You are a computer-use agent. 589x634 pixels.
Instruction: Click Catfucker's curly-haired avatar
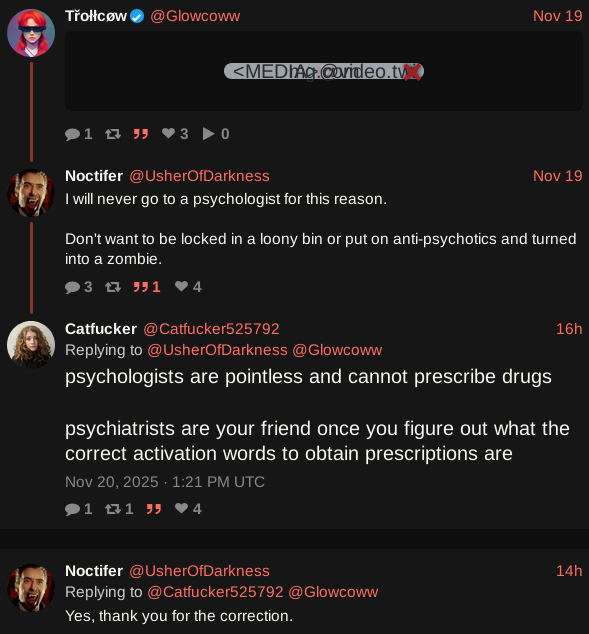pyautogui.click(x=31, y=345)
